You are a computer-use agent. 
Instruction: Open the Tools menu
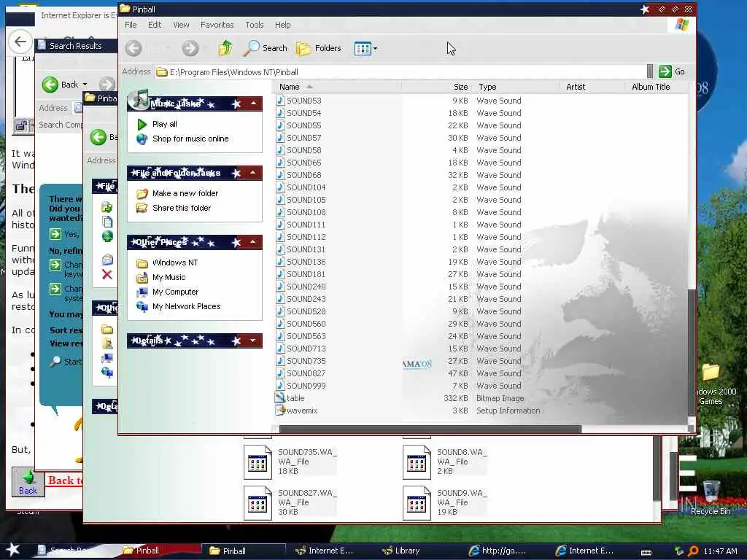(x=255, y=25)
